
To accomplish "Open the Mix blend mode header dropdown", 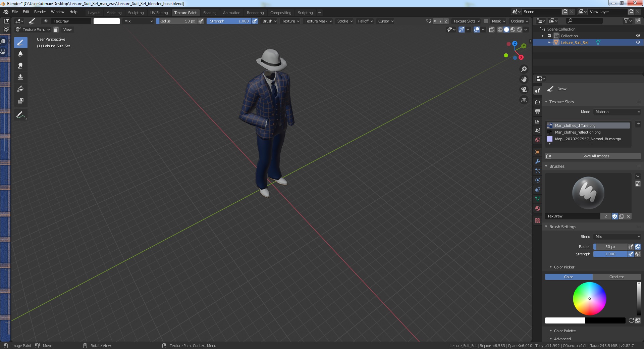I will [138, 21].
